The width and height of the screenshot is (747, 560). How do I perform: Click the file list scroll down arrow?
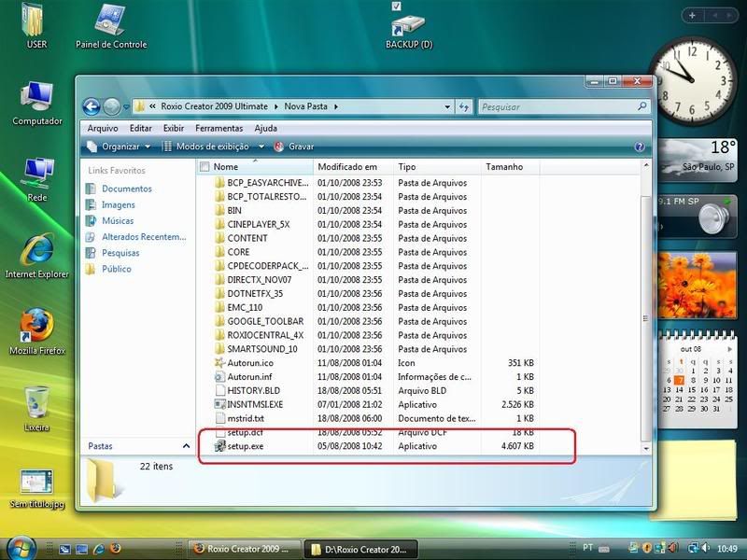[x=646, y=448]
